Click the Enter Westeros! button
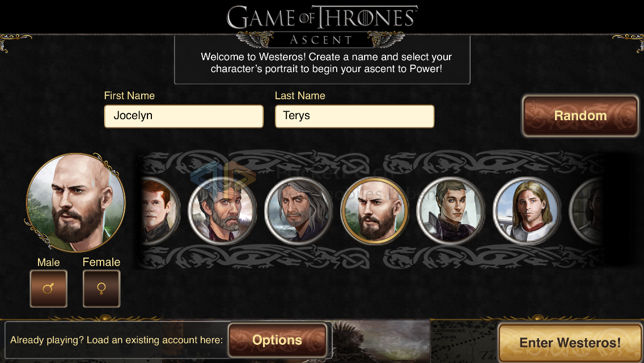This screenshot has height=363, width=644. click(x=570, y=343)
